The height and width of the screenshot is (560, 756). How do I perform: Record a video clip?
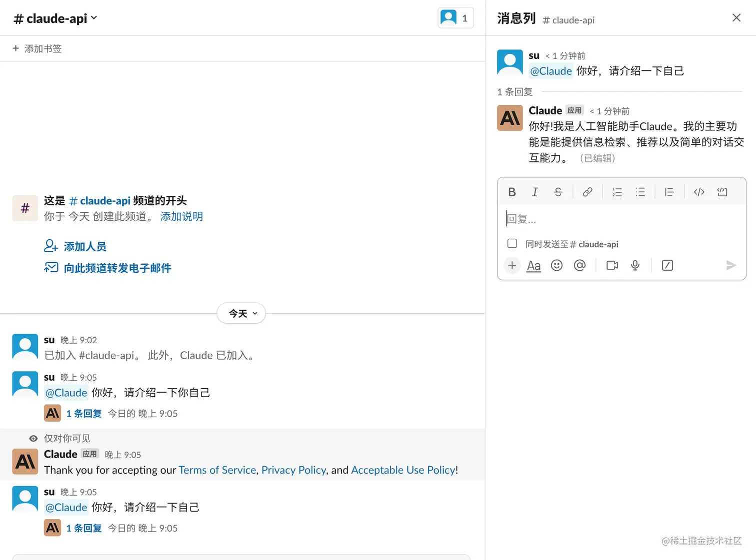click(612, 265)
